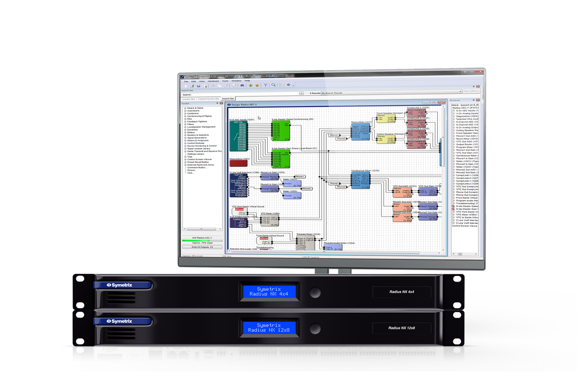Click the New file toolbar icon

(186, 86)
